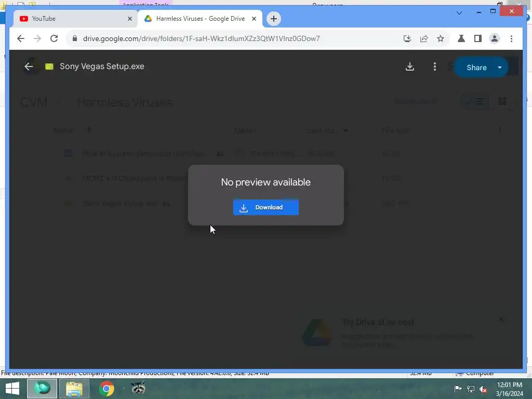Open Pale Moon from the taskbar

tap(42, 389)
